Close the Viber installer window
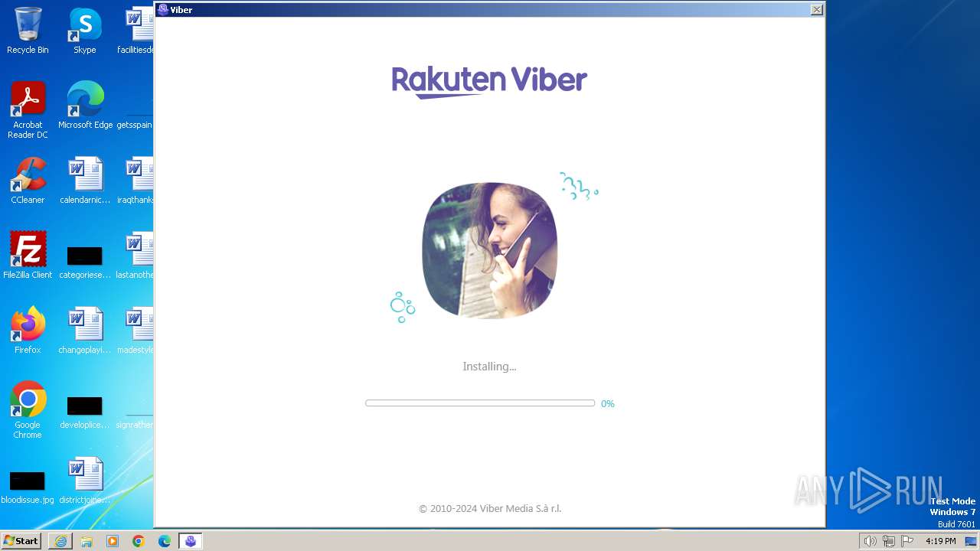 click(817, 10)
